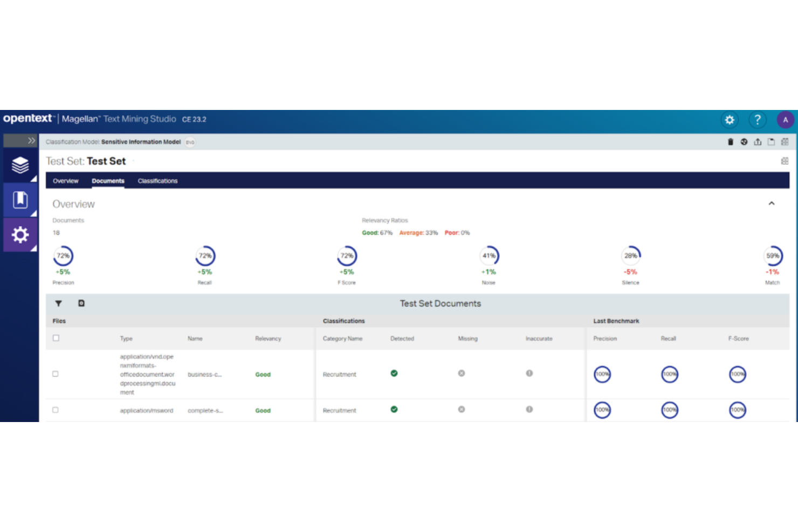
Task: Check the select-all checkbox in the Files header
Action: [56, 337]
